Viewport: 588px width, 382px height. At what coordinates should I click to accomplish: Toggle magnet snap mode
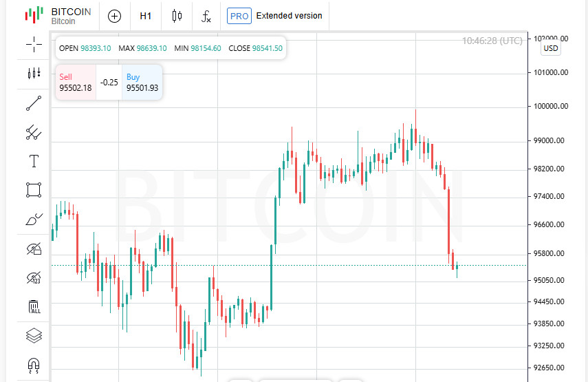click(34, 364)
